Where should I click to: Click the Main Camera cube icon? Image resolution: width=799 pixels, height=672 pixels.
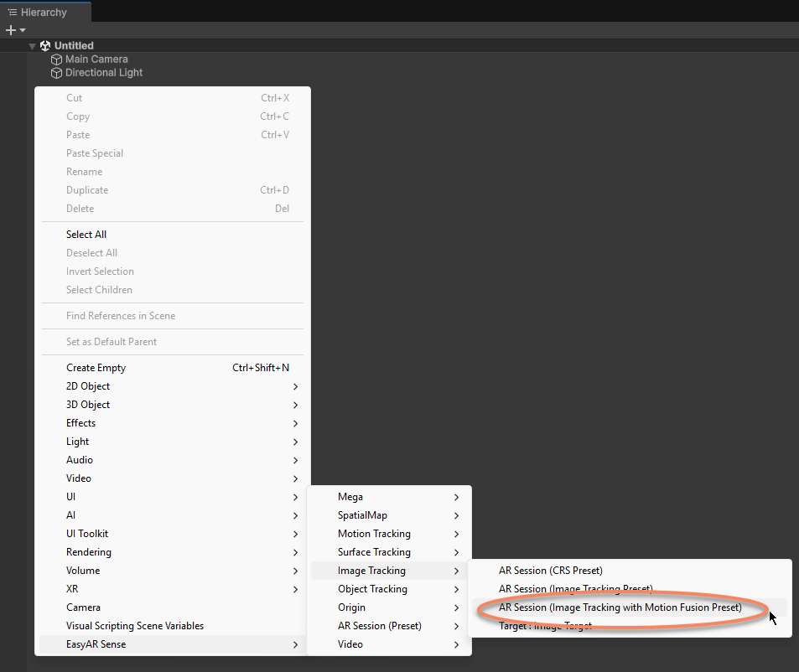tap(57, 59)
